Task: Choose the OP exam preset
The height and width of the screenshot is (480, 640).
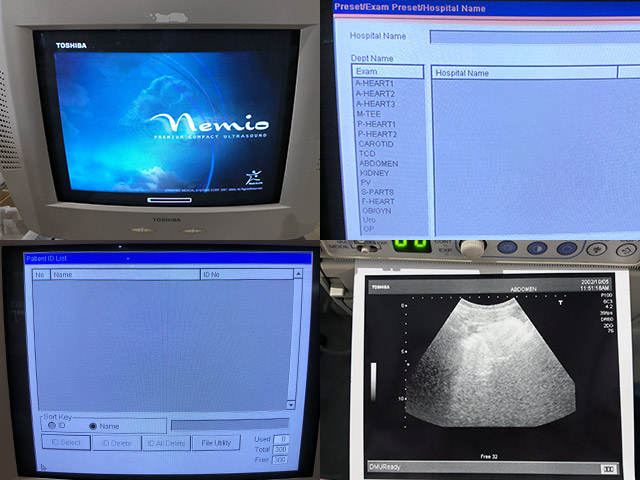Action: point(369,229)
